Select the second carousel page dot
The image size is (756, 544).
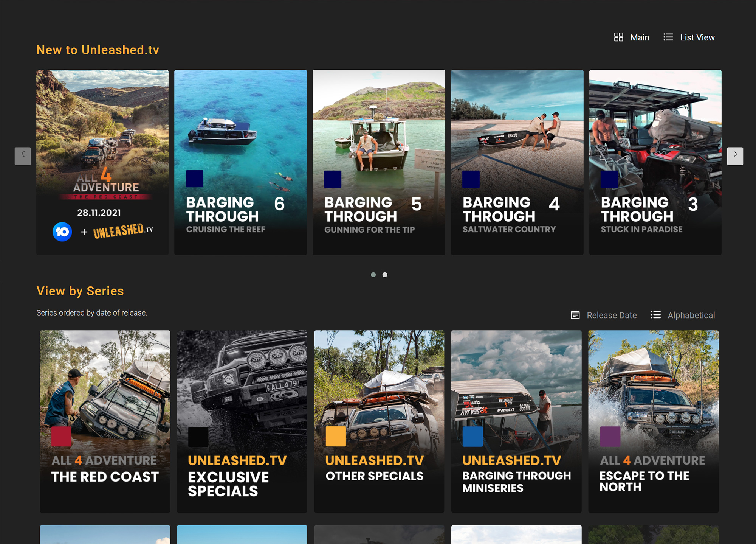[385, 275]
